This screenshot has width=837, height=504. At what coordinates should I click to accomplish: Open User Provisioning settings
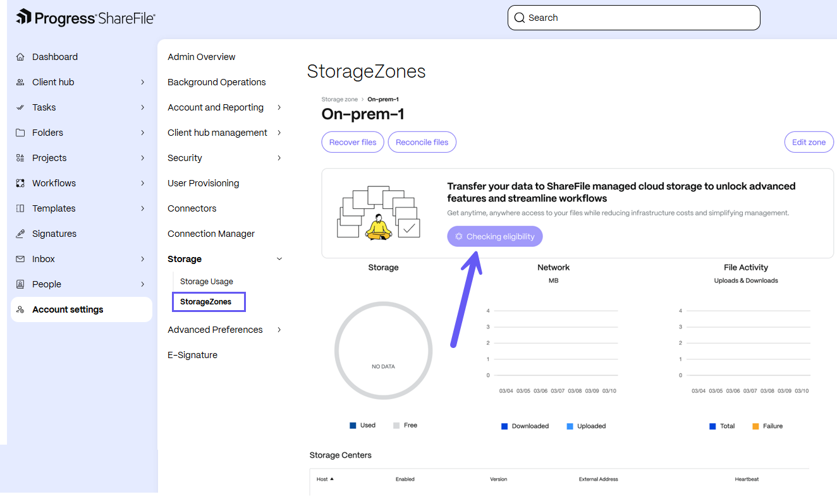pos(203,183)
